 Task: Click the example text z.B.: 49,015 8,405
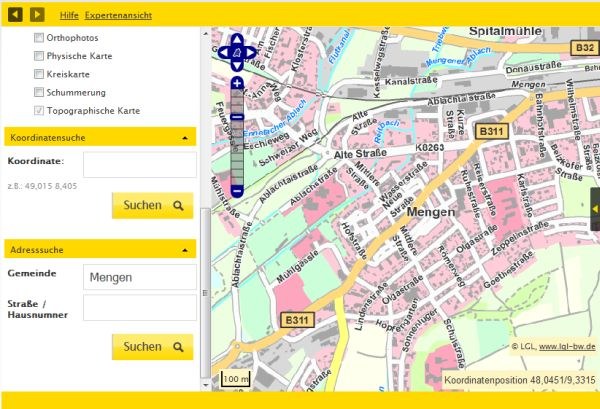(x=42, y=186)
